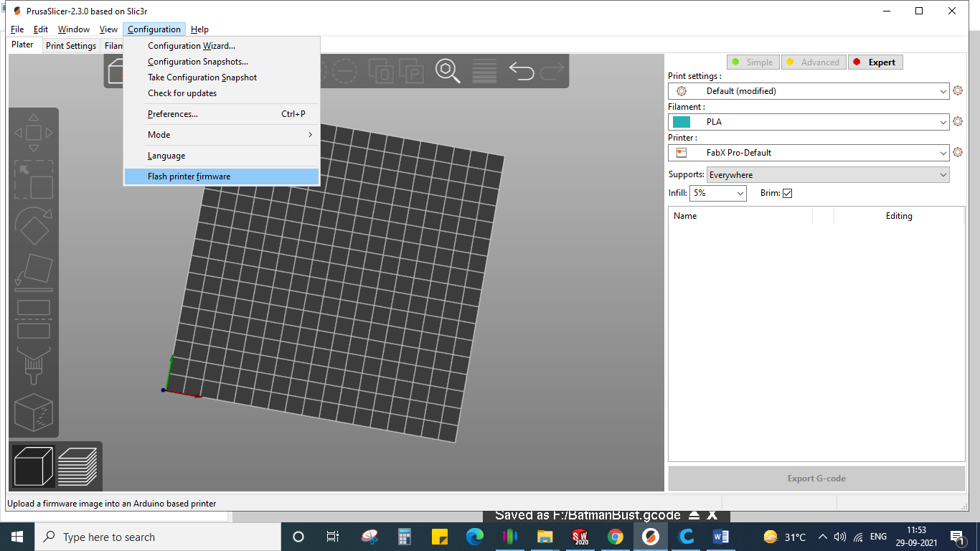Switch to Simple mode
The height and width of the screenshot is (551, 980).
(753, 62)
